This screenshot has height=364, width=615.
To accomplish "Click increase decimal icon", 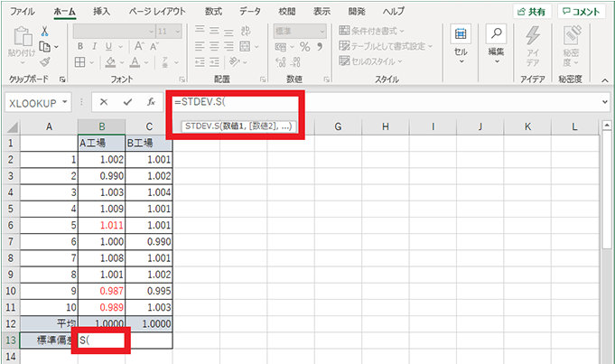I will coord(281,62).
